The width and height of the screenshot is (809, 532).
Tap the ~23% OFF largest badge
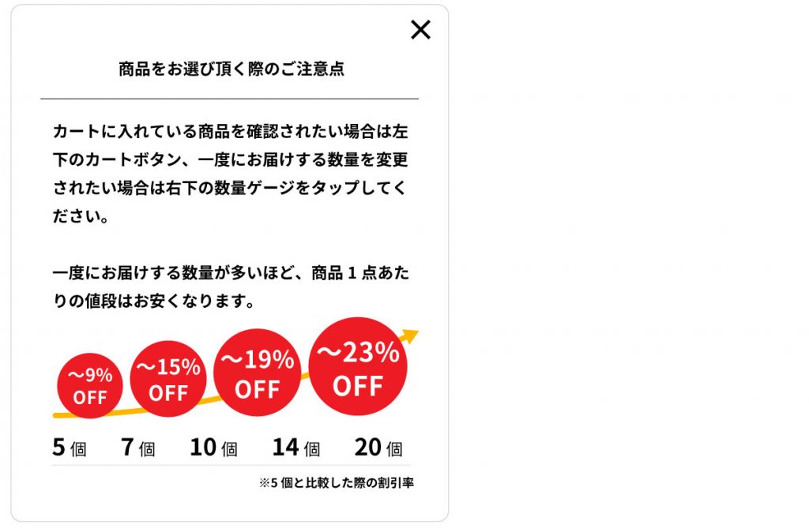[358, 369]
